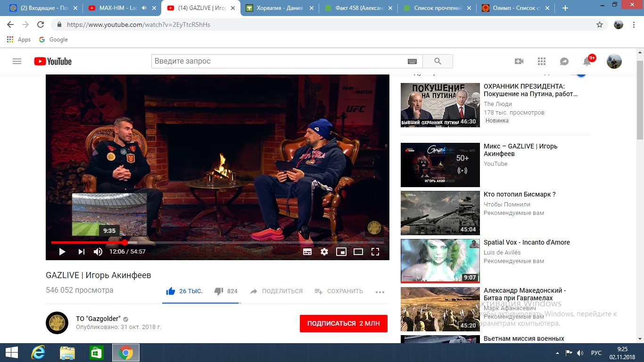This screenshot has width=644, height=362.
Task: Bookmark this page with the star
Action: 600,25
